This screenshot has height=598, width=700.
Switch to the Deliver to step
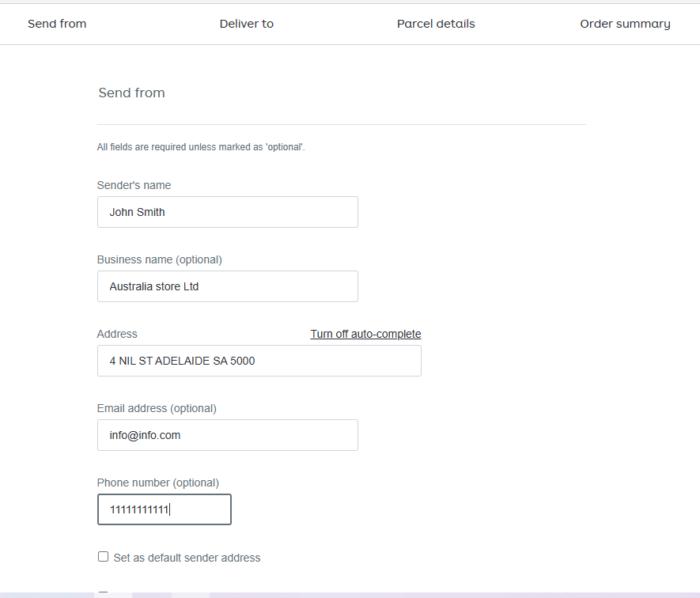(246, 24)
